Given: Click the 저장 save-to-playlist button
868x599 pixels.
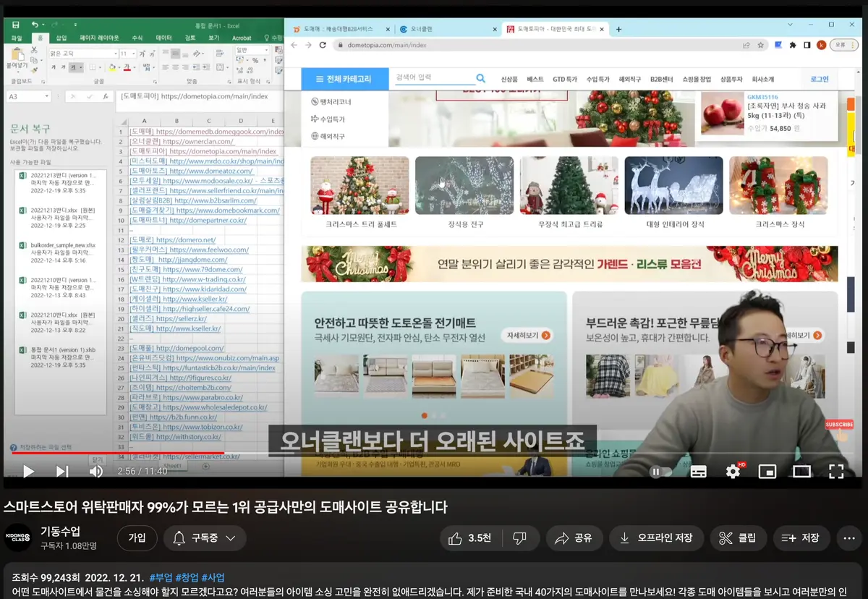Looking at the screenshot, I should [x=801, y=538].
